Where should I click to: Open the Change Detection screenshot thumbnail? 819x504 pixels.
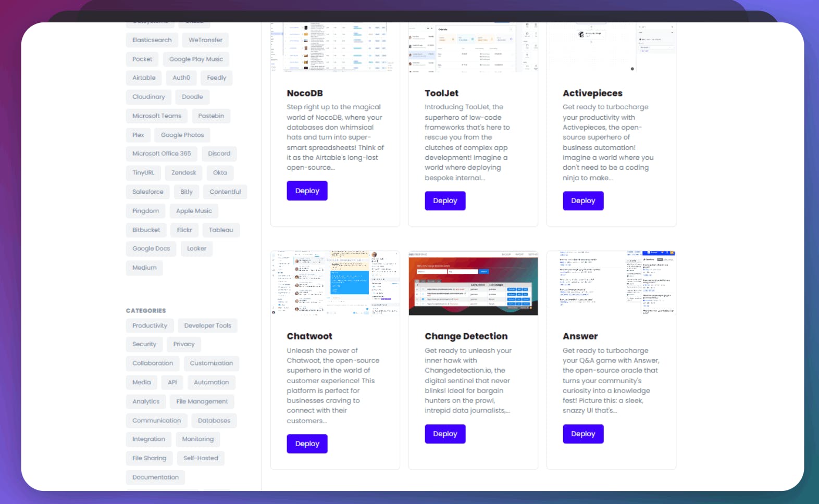[473, 283]
